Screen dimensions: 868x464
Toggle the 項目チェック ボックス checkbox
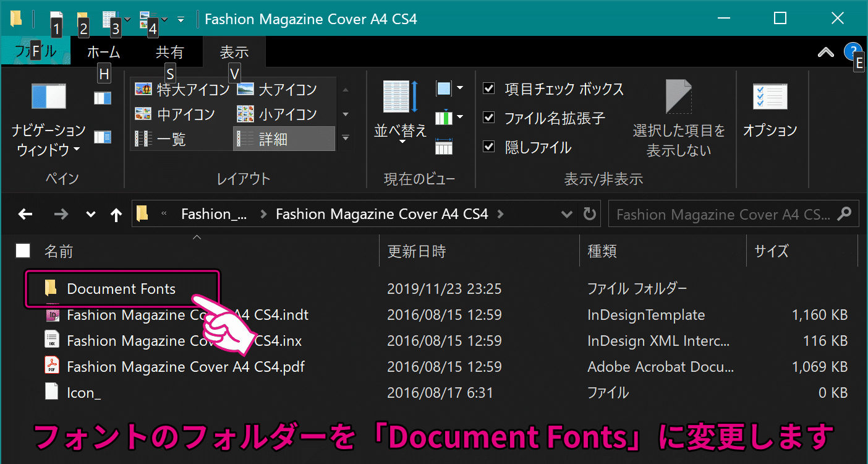pos(489,88)
